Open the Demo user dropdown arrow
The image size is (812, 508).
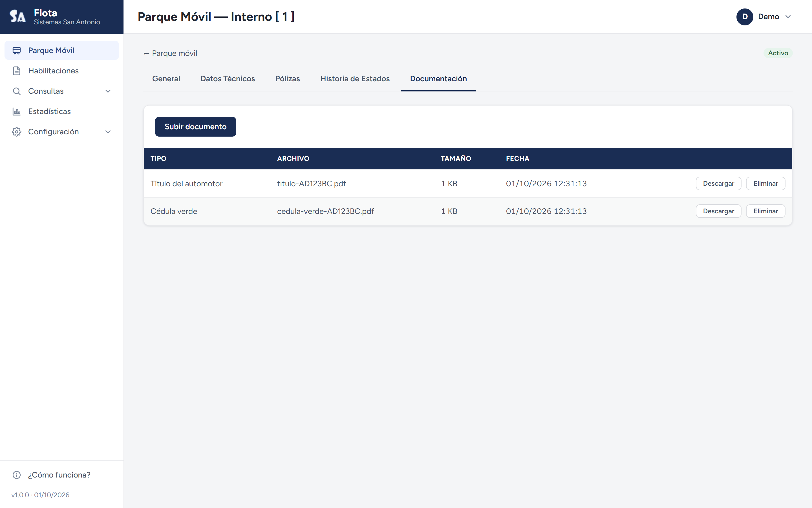[x=788, y=17]
